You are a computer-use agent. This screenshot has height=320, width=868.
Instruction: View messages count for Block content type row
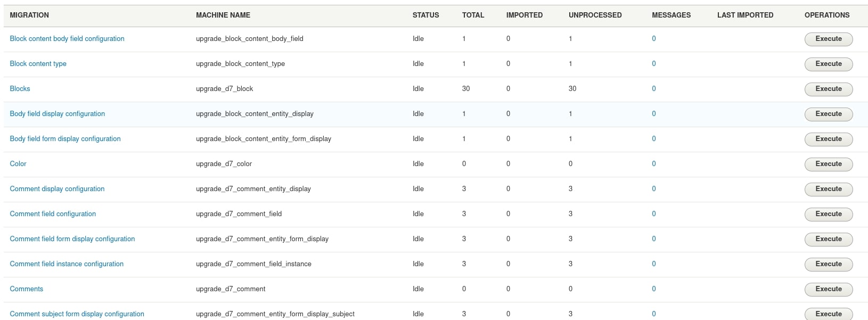(654, 64)
